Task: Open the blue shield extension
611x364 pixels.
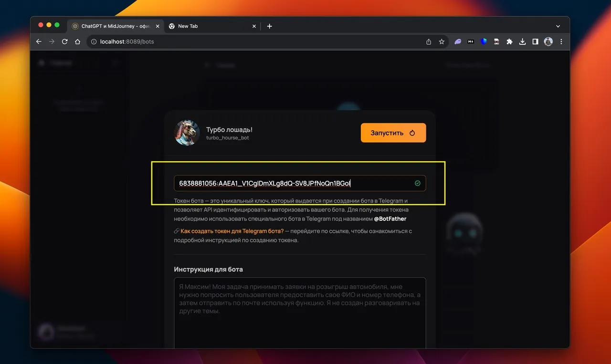Action: point(484,42)
